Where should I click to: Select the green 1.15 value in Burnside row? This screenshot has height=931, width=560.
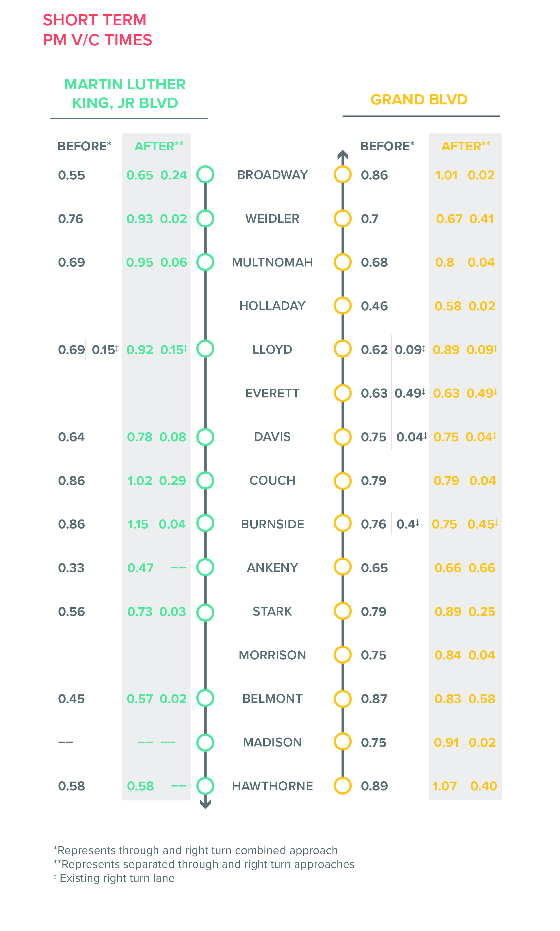click(138, 524)
